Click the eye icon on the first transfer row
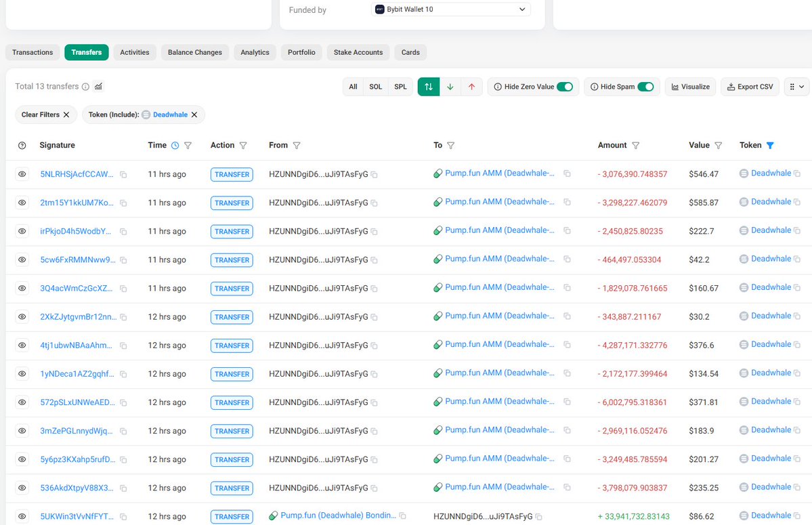The width and height of the screenshot is (812, 525). [x=22, y=174]
